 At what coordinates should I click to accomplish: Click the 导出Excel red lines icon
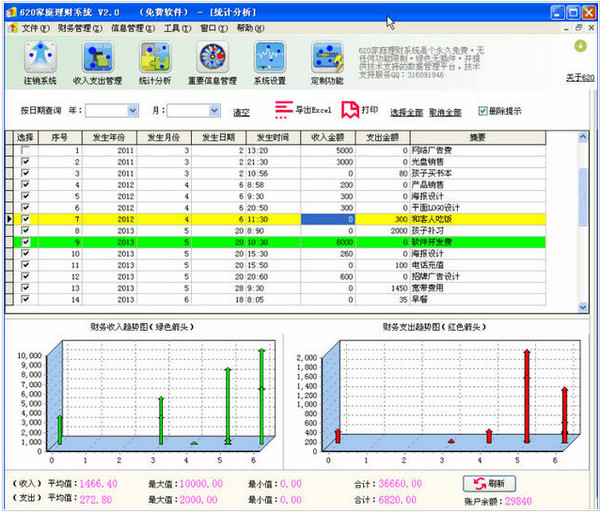[284, 110]
